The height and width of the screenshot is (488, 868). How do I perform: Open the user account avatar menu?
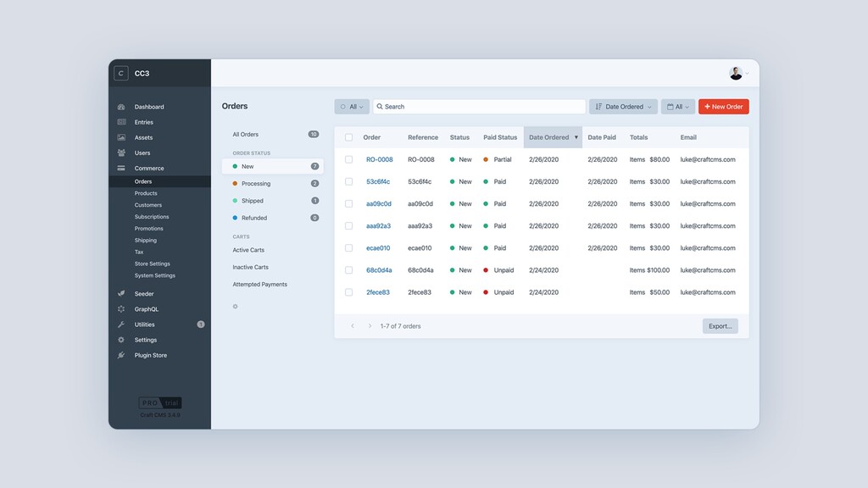click(x=738, y=73)
